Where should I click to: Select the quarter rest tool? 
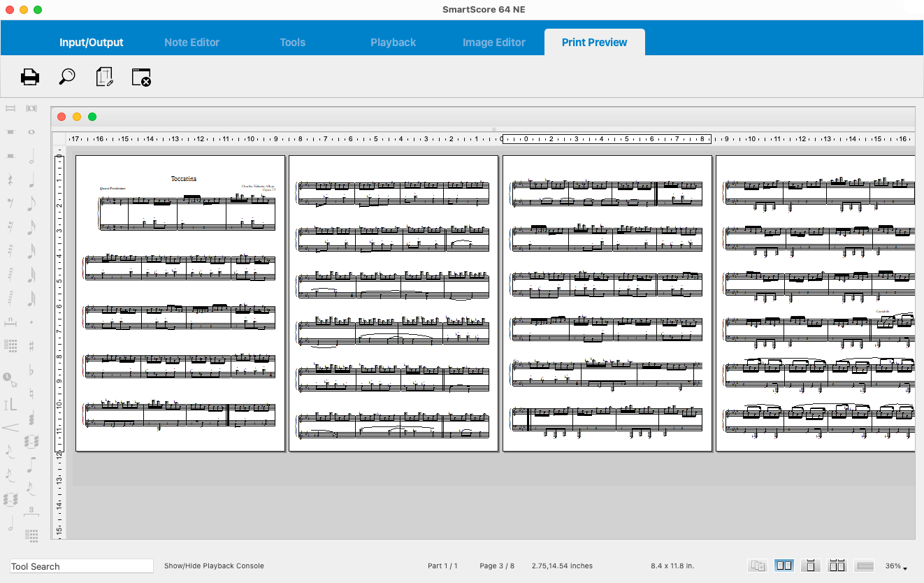click(10, 180)
